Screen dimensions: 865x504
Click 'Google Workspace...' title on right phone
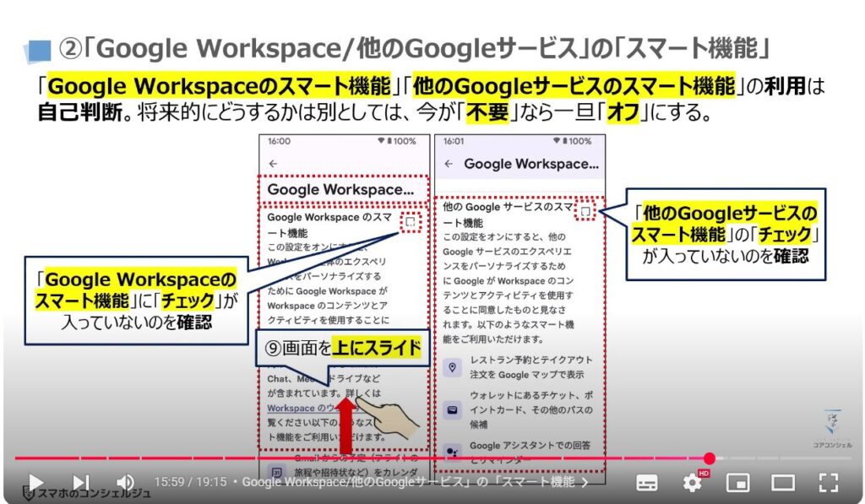(531, 164)
